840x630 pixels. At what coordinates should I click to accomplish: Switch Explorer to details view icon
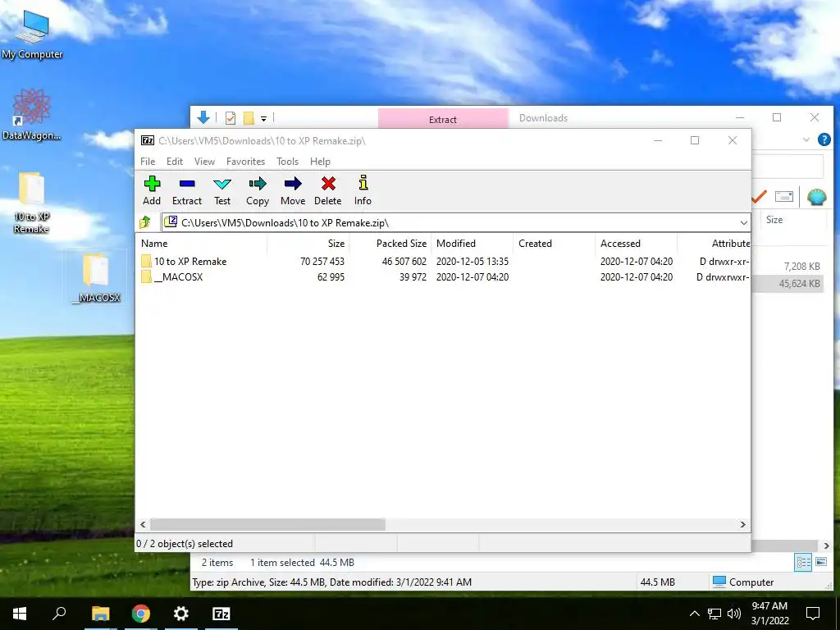click(803, 562)
